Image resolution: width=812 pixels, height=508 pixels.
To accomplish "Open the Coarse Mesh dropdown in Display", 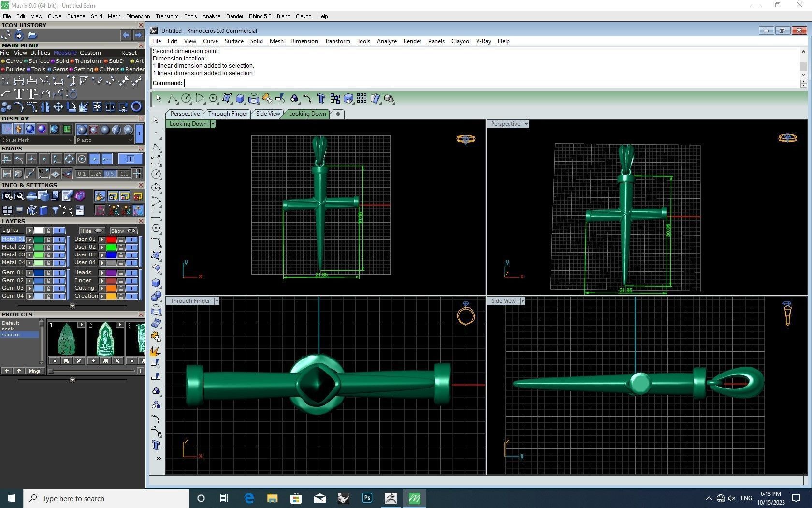I will 37,140.
